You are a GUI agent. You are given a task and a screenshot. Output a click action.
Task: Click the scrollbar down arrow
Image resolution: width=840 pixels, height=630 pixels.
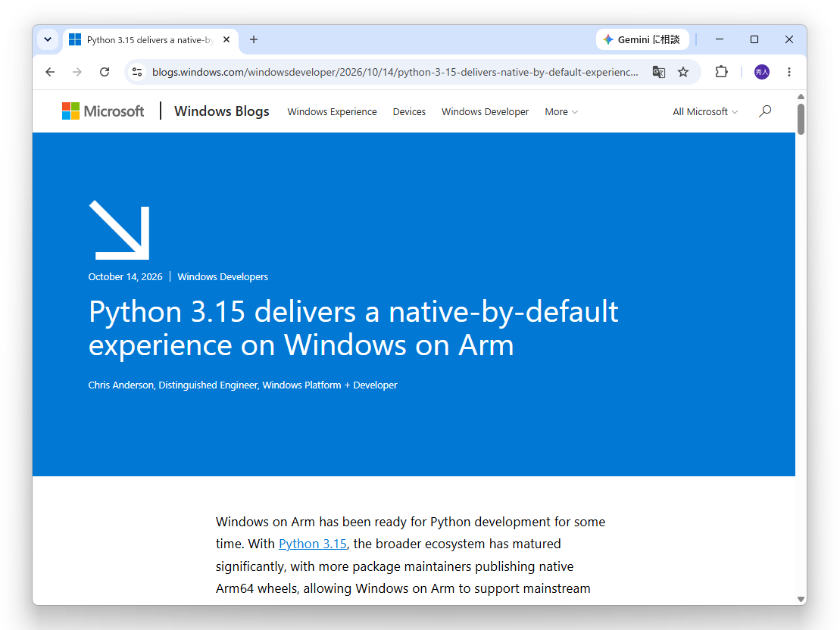pyautogui.click(x=801, y=599)
